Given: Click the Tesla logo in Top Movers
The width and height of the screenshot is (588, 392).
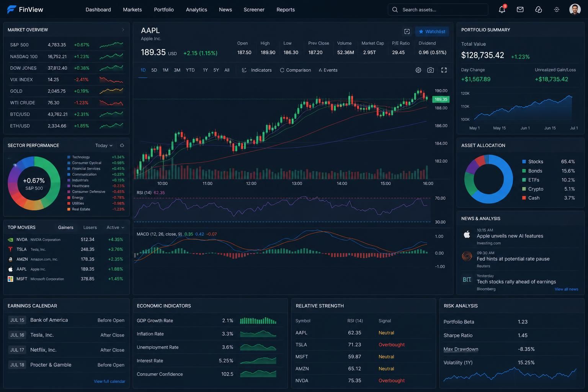Looking at the screenshot, I should click(x=10, y=249).
